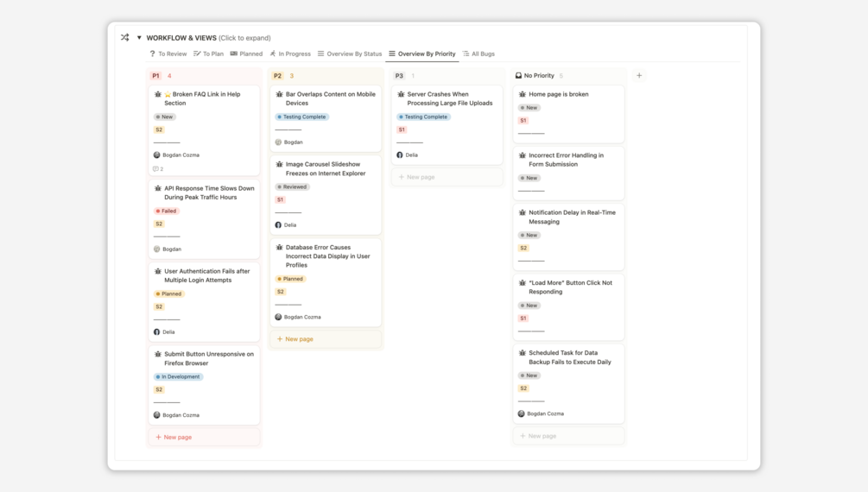The width and height of the screenshot is (868, 492).
Task: Click bug icon on Home page is broken card
Action: pyautogui.click(x=523, y=94)
